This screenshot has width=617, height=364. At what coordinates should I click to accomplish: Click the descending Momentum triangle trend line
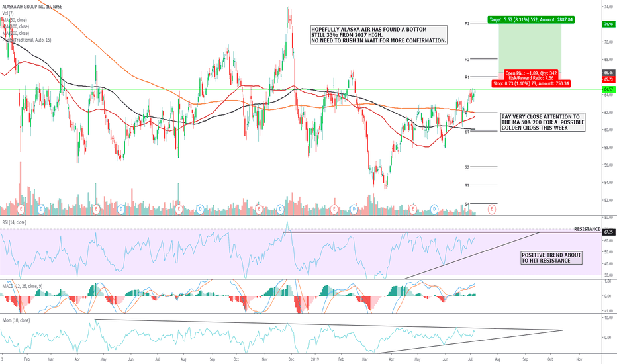(328, 325)
